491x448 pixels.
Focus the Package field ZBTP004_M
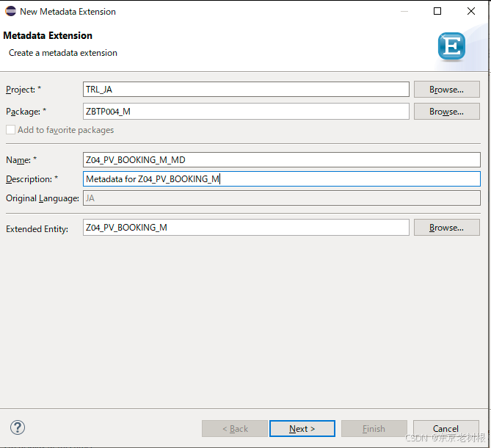246,112
